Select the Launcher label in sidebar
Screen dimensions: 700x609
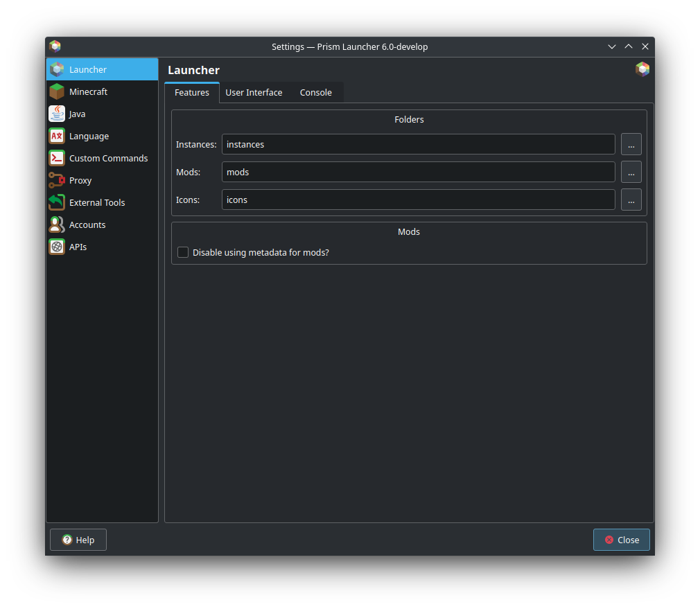point(88,69)
